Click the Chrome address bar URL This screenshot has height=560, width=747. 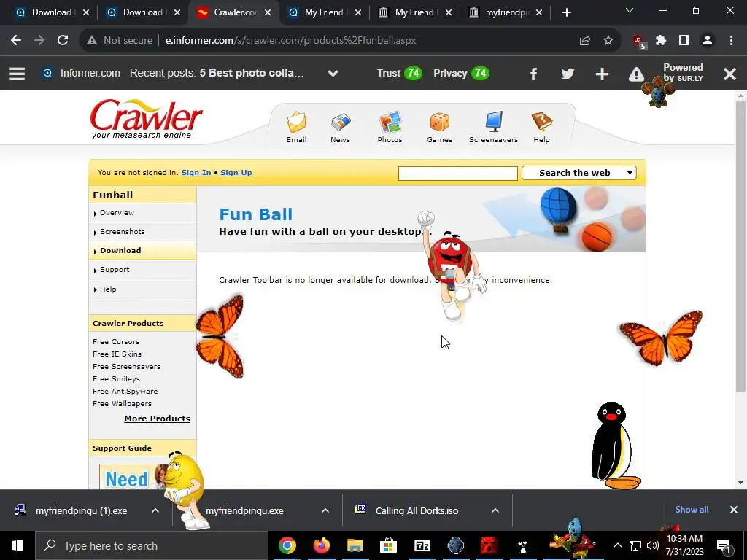(290, 41)
